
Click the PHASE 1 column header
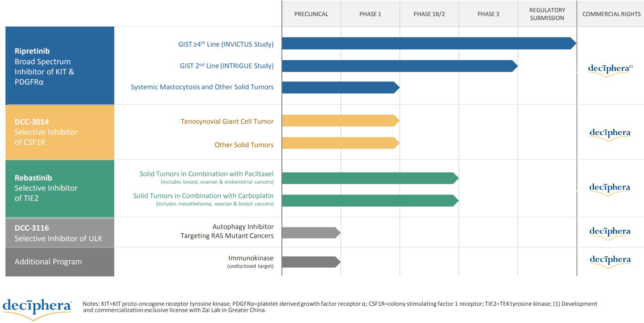point(370,14)
